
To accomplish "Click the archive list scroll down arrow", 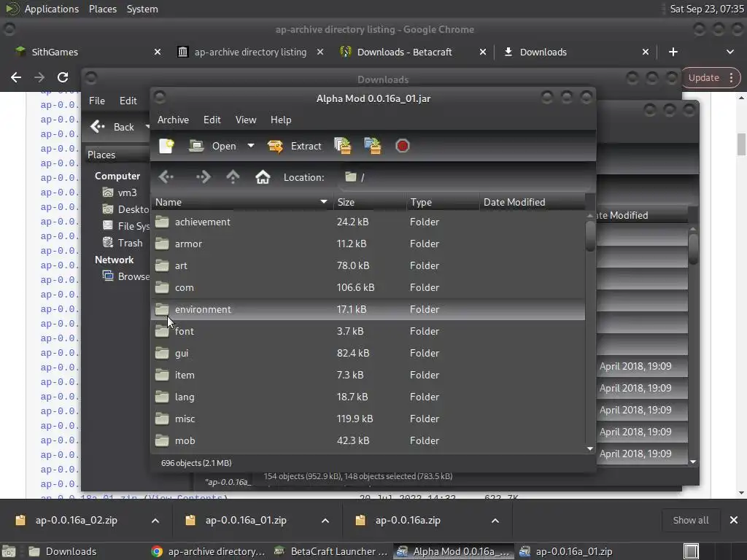I will pyautogui.click(x=590, y=448).
